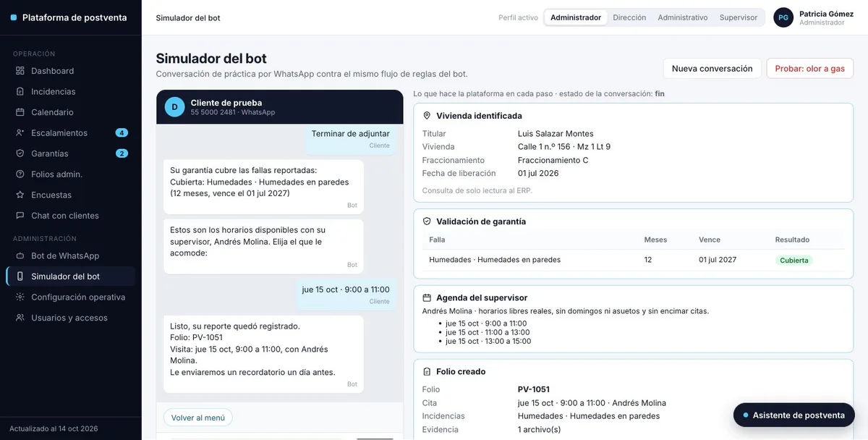Viewport: 868px width, 440px height.
Task: Click the Bot de WhatsApp laptop icon
Action: (x=20, y=256)
